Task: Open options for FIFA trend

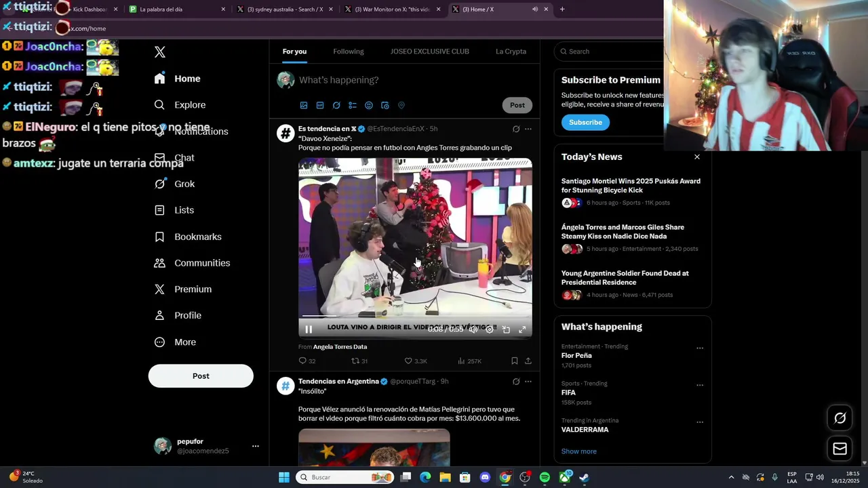Action: pyautogui.click(x=700, y=385)
